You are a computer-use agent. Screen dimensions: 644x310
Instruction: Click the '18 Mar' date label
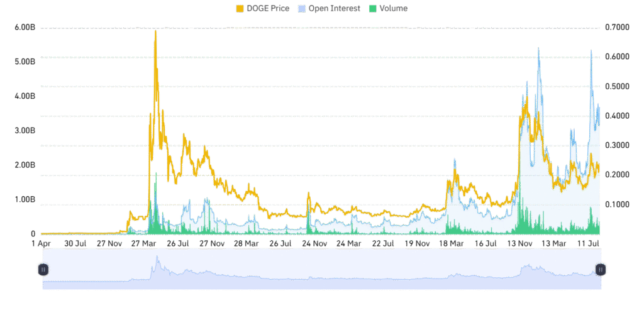click(451, 243)
